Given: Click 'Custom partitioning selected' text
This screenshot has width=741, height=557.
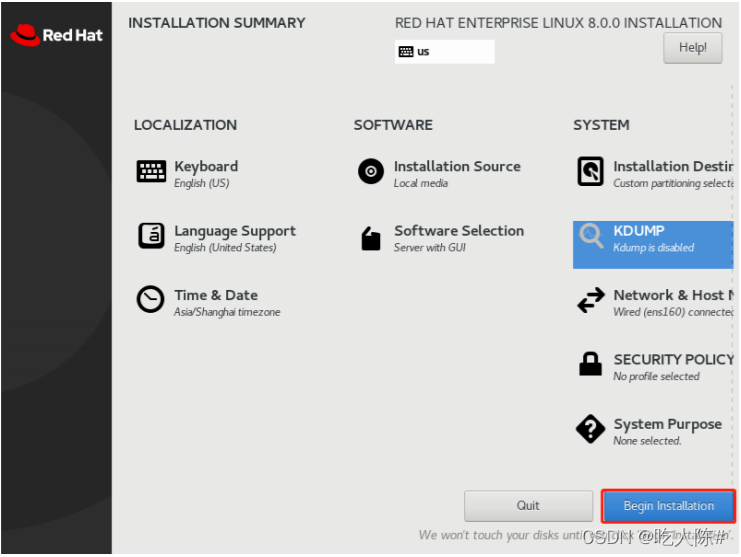Looking at the screenshot, I should (x=673, y=183).
